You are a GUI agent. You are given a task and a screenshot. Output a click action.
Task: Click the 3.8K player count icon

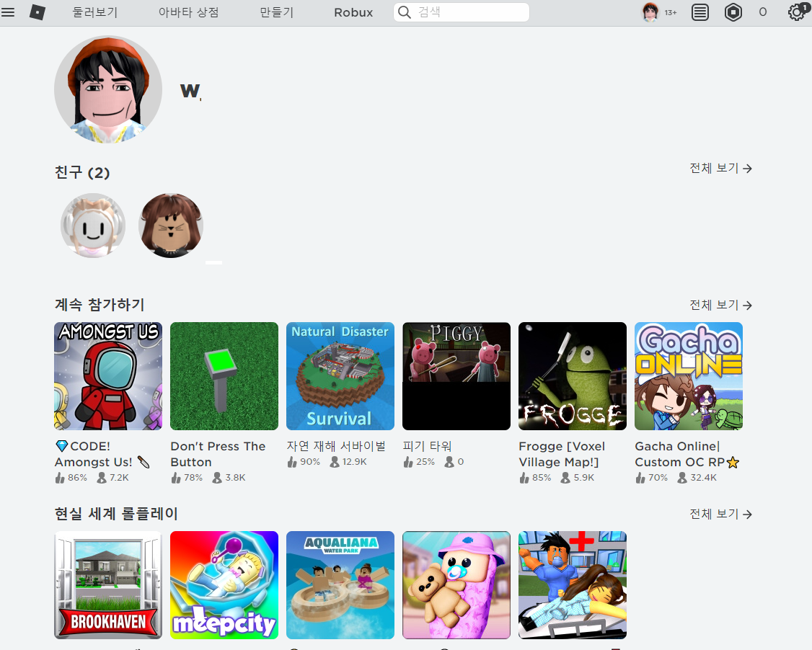pos(217,478)
